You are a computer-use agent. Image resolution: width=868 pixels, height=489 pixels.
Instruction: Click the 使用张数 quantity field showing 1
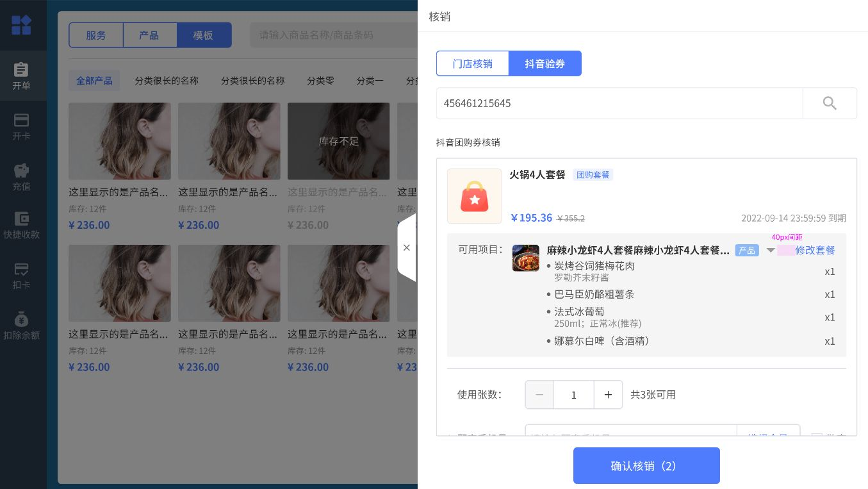coord(574,395)
